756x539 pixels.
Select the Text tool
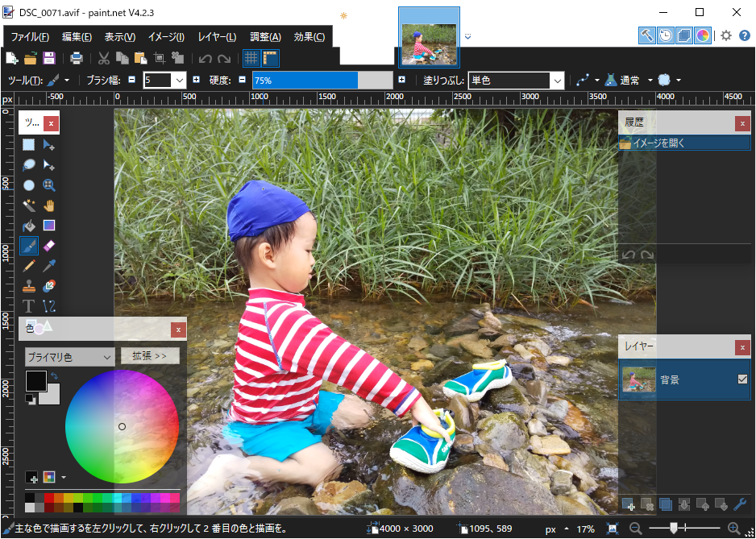pyautogui.click(x=29, y=305)
